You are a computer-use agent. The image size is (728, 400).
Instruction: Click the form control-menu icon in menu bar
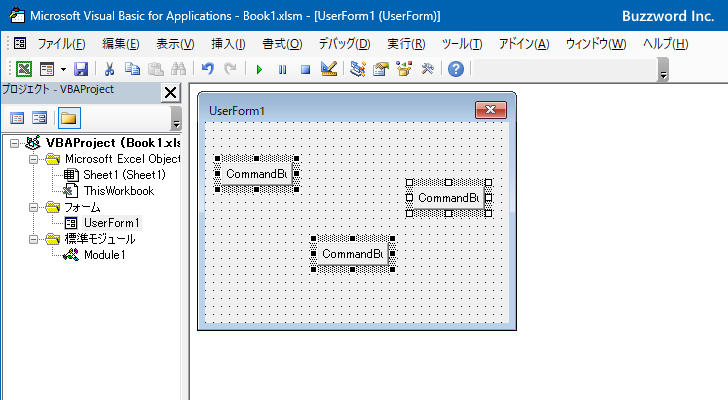click(x=20, y=44)
